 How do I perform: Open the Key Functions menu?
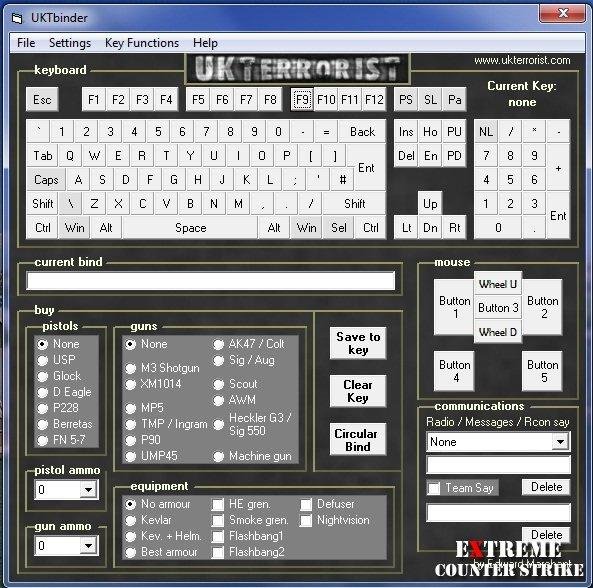(x=142, y=43)
